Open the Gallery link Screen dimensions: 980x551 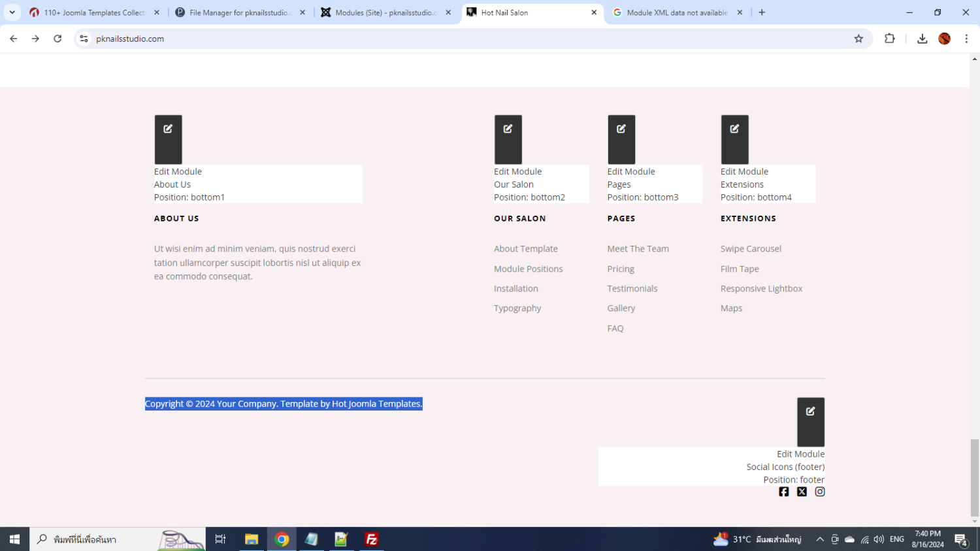tap(621, 309)
